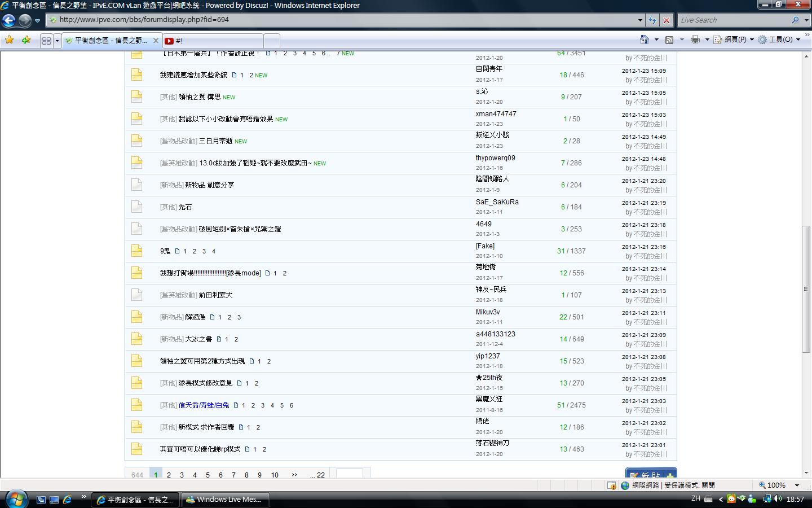Open the empty new tab button
The image size is (812, 508).
[271, 41]
